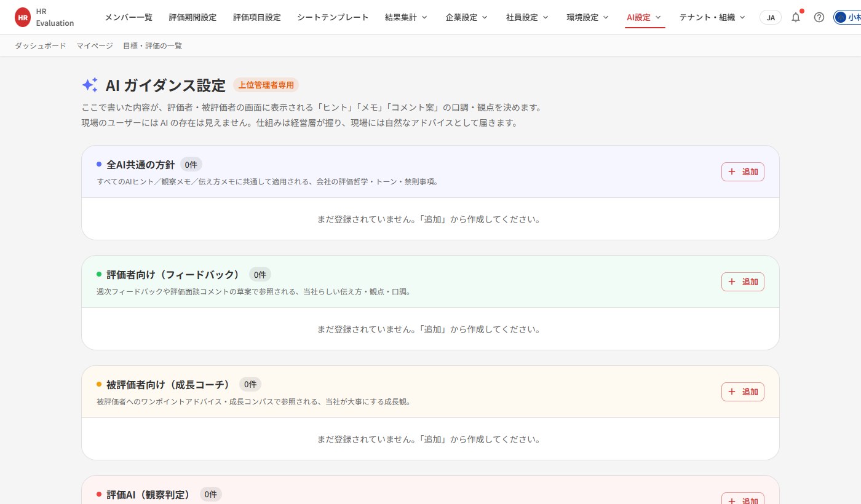Open 目標・評価の一覧 link

pyautogui.click(x=153, y=45)
